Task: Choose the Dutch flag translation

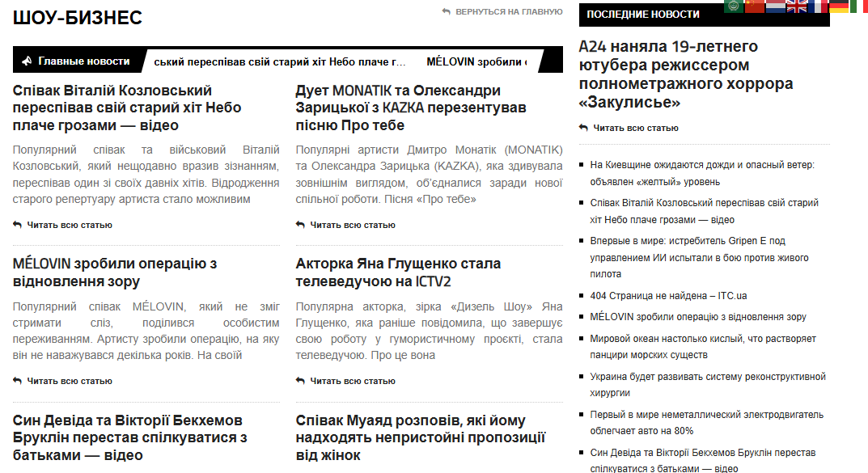Action: click(x=776, y=6)
